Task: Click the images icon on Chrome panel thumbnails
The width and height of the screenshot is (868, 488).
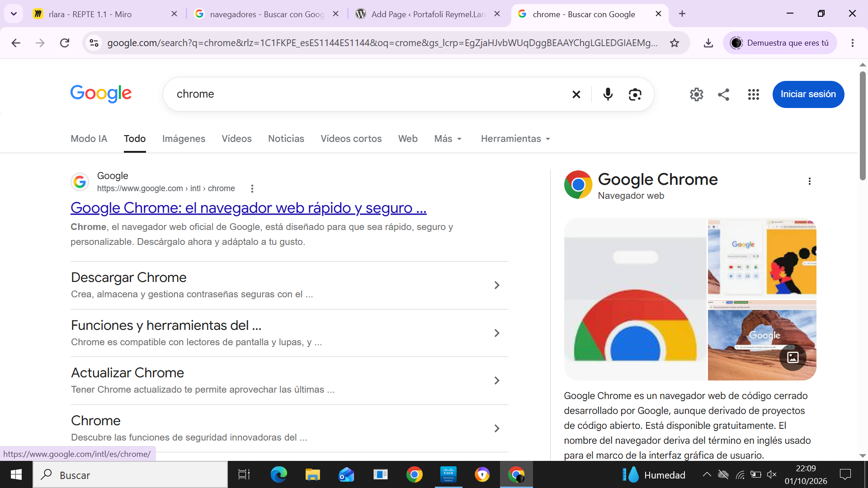Action: pyautogui.click(x=793, y=357)
